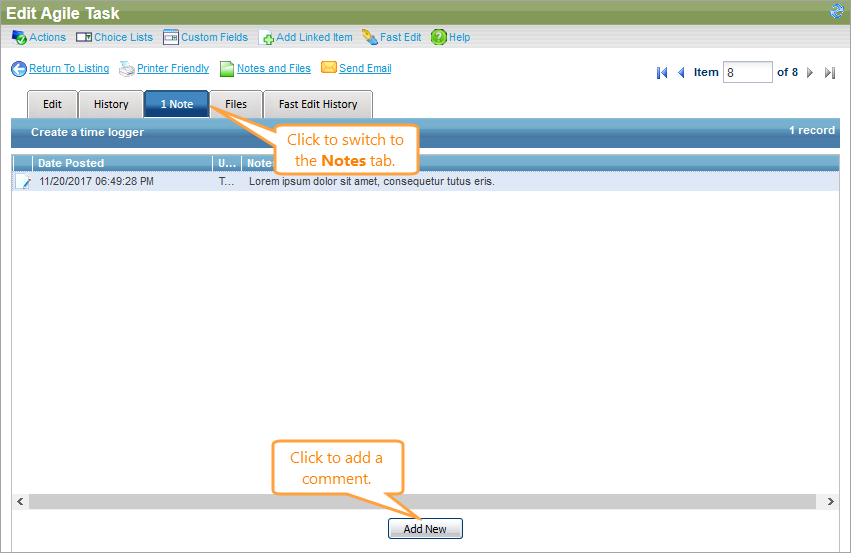Open Help

(459, 37)
